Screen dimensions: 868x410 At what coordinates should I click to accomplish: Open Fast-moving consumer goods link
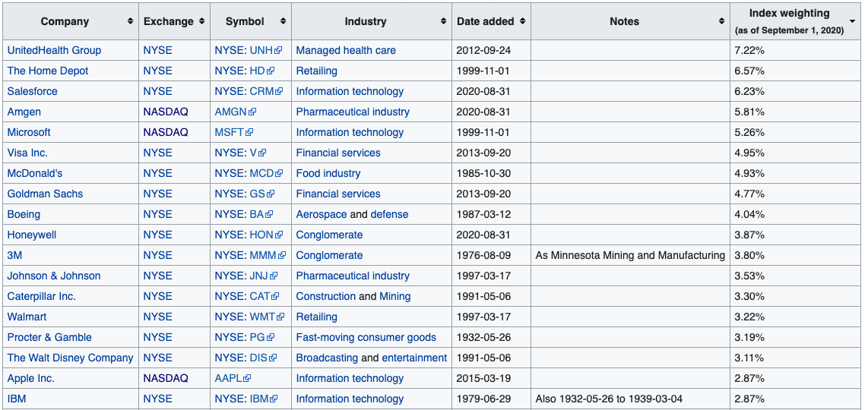coord(366,337)
